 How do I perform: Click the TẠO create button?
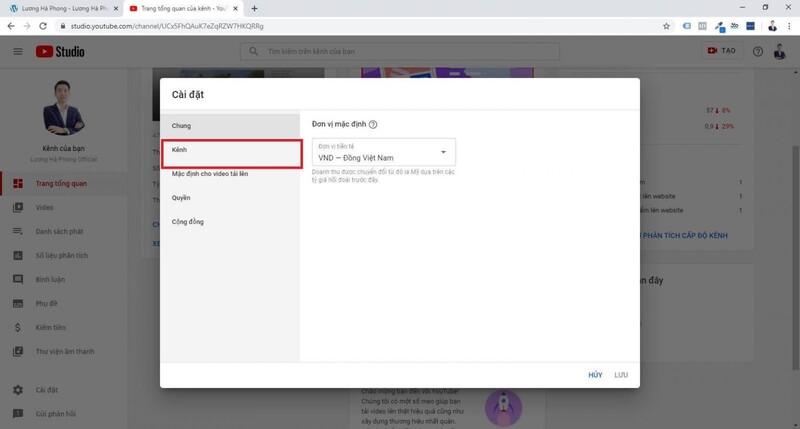click(720, 51)
